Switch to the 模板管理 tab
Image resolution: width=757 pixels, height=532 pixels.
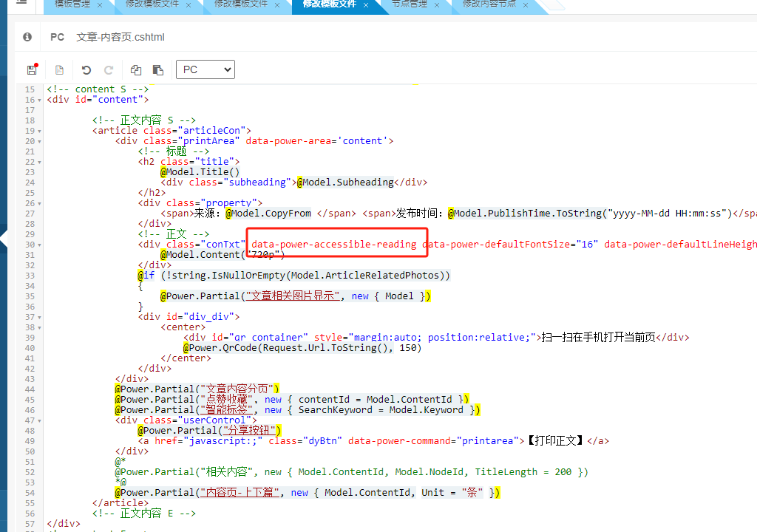pos(72,4)
